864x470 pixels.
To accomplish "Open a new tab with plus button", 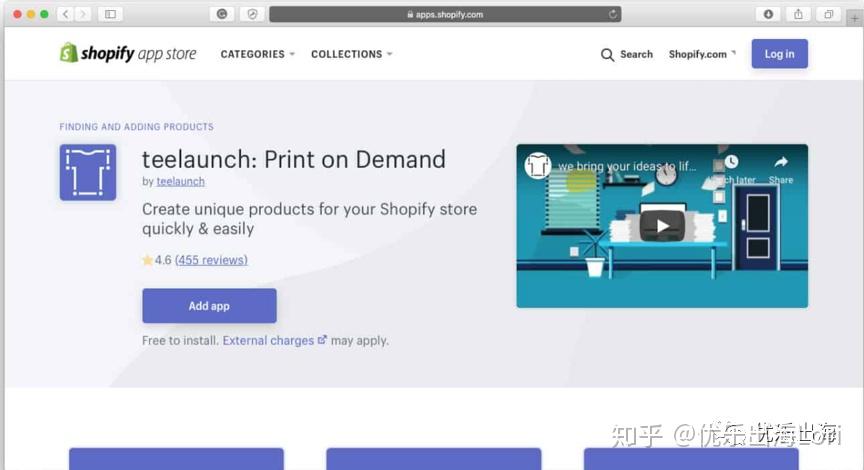I will [854, 19].
